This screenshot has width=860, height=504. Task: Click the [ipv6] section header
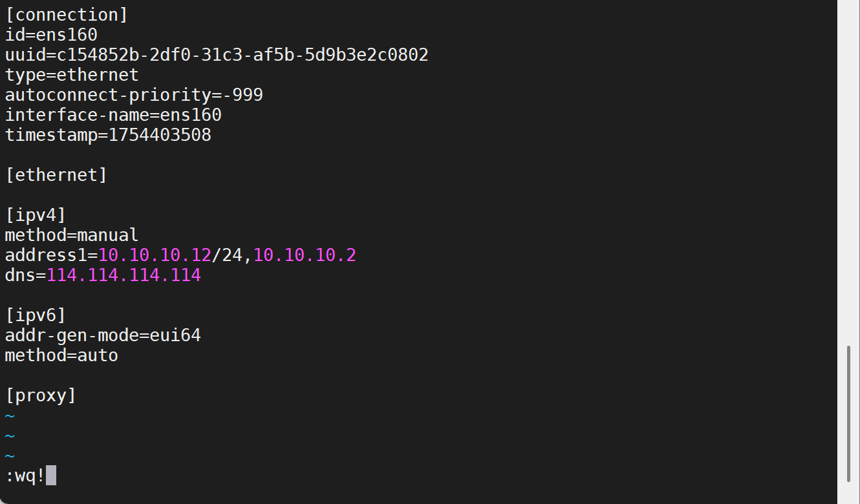coord(36,315)
